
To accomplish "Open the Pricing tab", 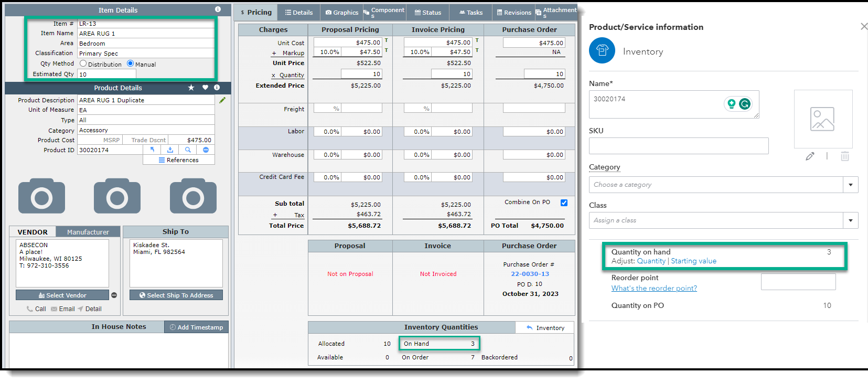I will pyautogui.click(x=256, y=12).
